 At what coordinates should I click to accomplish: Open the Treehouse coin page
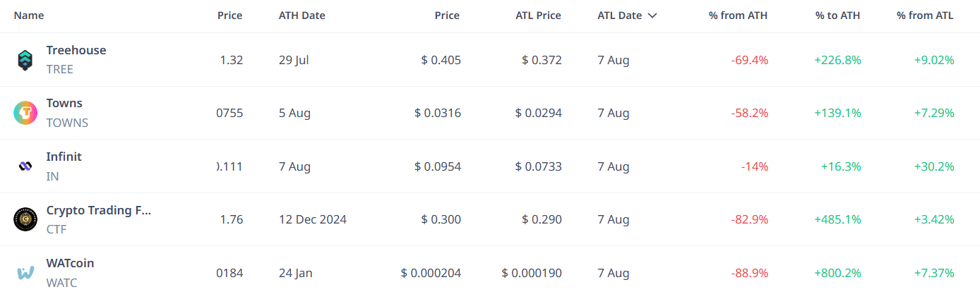(x=76, y=50)
